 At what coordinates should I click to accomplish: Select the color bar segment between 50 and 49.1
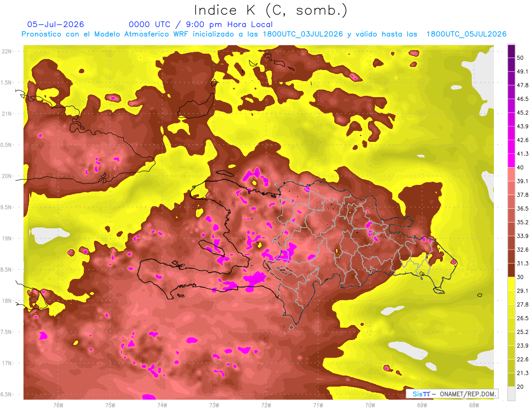point(511,65)
